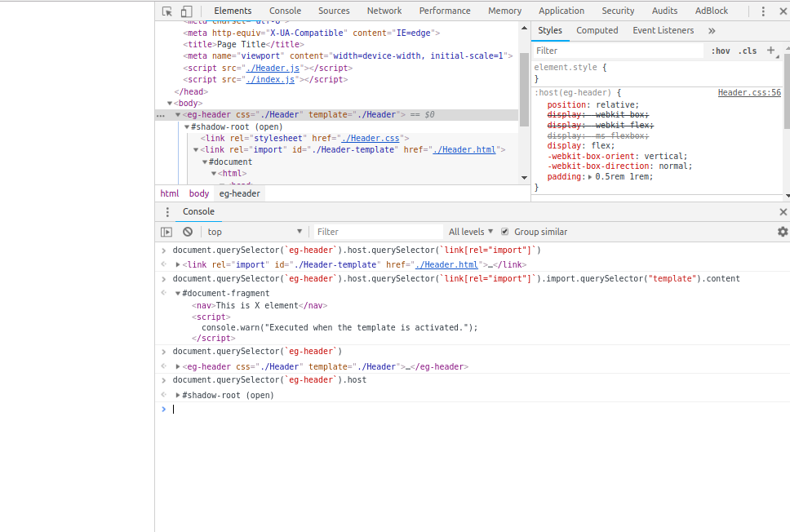Clear the console with the ban icon
The width and height of the screenshot is (790, 532).
click(x=188, y=232)
